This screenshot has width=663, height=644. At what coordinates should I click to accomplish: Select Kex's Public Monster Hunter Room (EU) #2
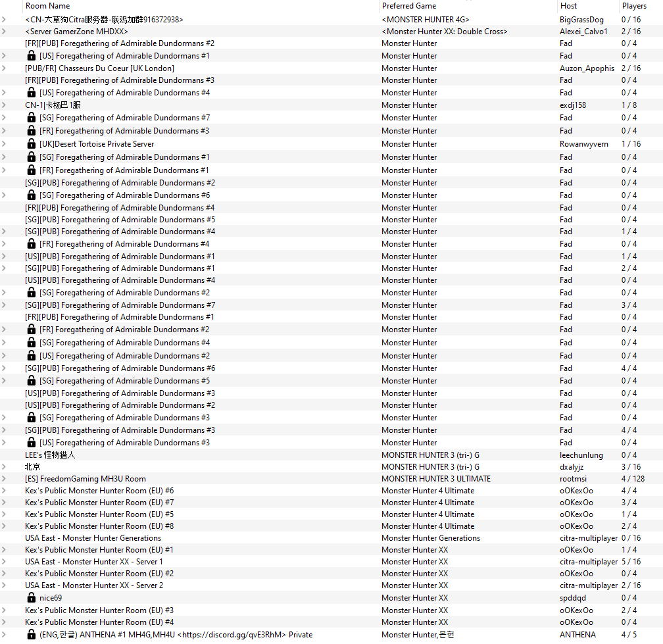(331, 574)
